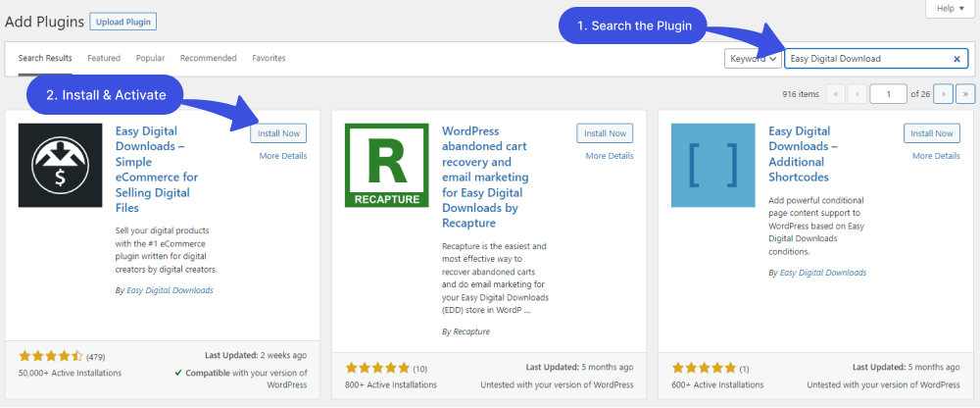This screenshot has width=980, height=408.
Task: Go to the next results page
Action: coord(944,94)
